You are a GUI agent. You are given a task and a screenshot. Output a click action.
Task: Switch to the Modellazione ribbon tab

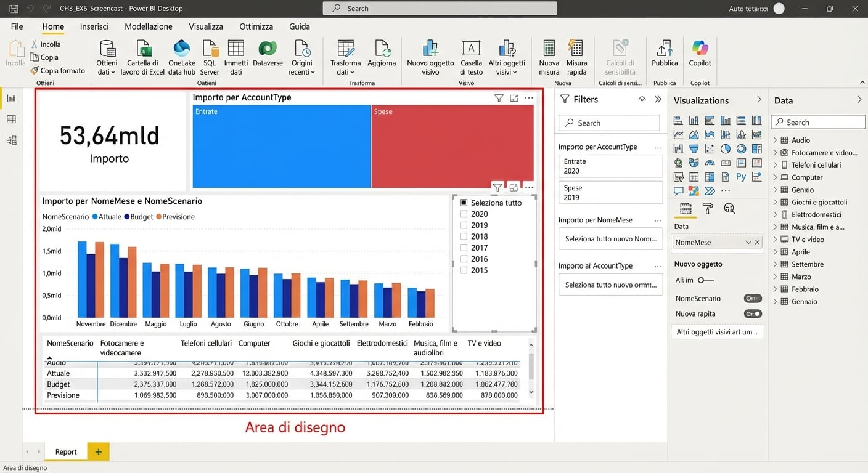point(149,26)
